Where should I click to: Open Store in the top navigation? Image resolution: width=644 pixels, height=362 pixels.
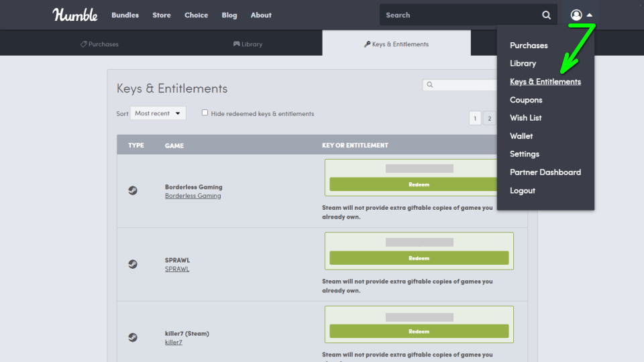[162, 15]
